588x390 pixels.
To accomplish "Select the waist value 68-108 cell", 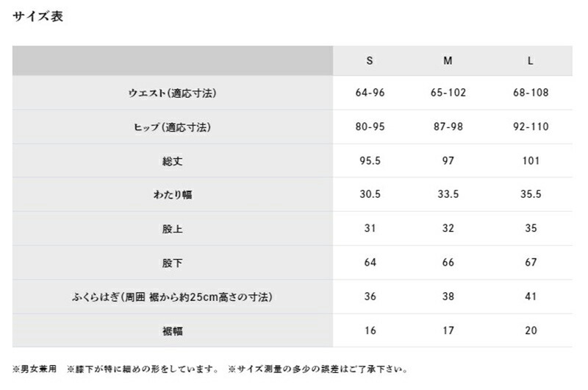I will click(x=530, y=93).
